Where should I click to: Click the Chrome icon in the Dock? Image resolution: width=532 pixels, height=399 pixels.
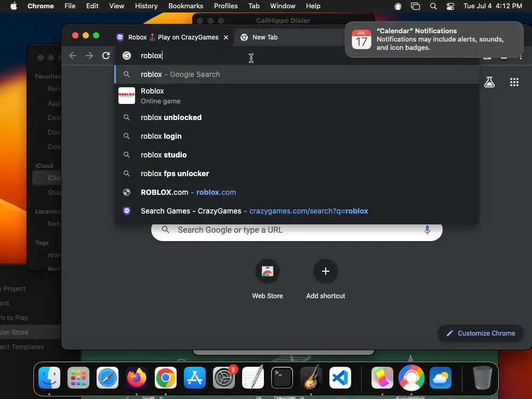coord(166,378)
